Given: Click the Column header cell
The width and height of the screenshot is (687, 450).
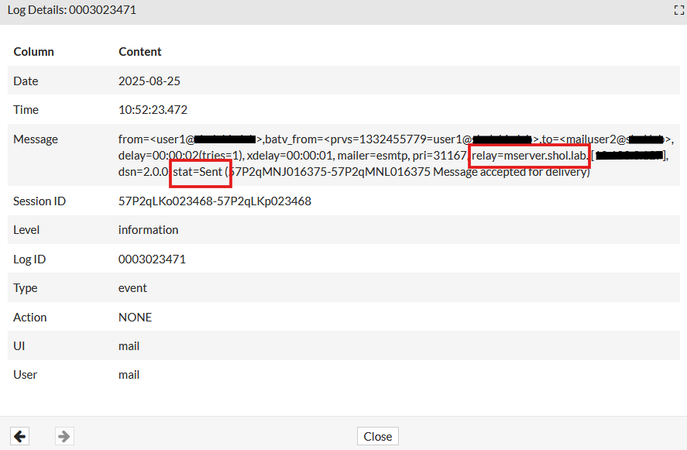Looking at the screenshot, I should tap(34, 51).
